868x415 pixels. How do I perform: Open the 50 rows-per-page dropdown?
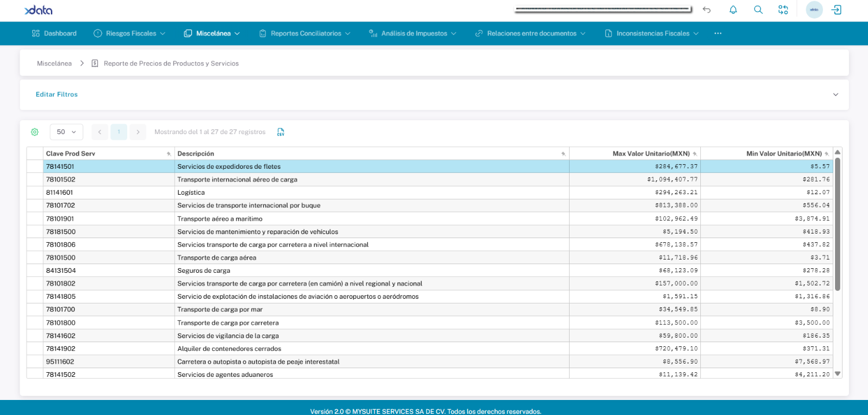pyautogui.click(x=67, y=132)
